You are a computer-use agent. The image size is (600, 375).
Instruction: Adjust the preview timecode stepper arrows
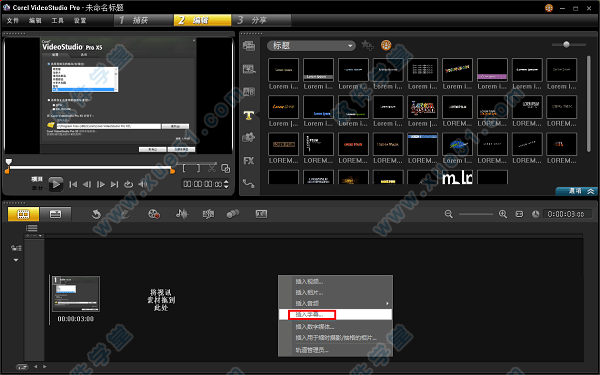pos(226,184)
